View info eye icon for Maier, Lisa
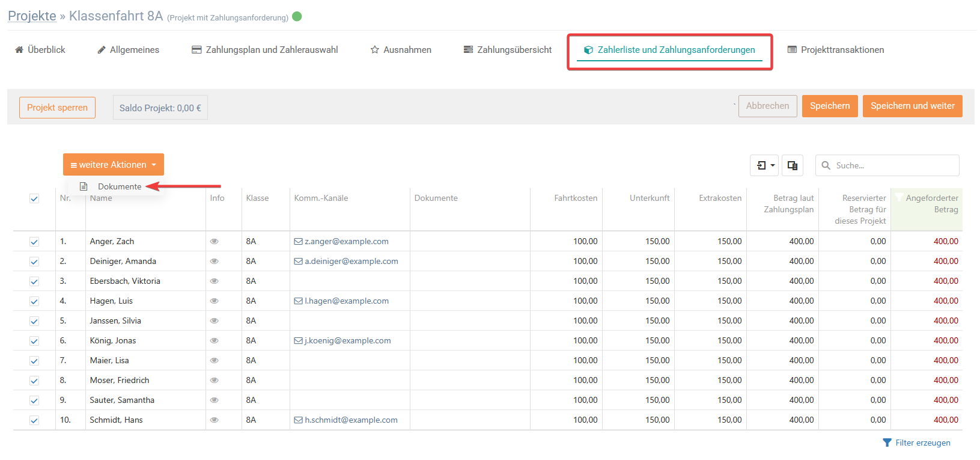 point(214,360)
